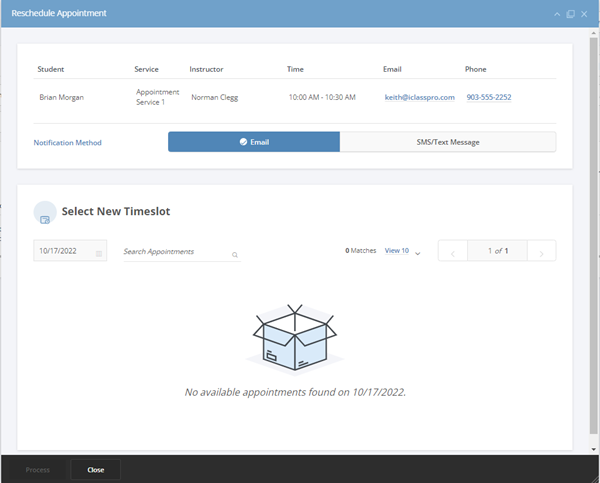Collapse the dialog with the up chevron

[x=557, y=14]
